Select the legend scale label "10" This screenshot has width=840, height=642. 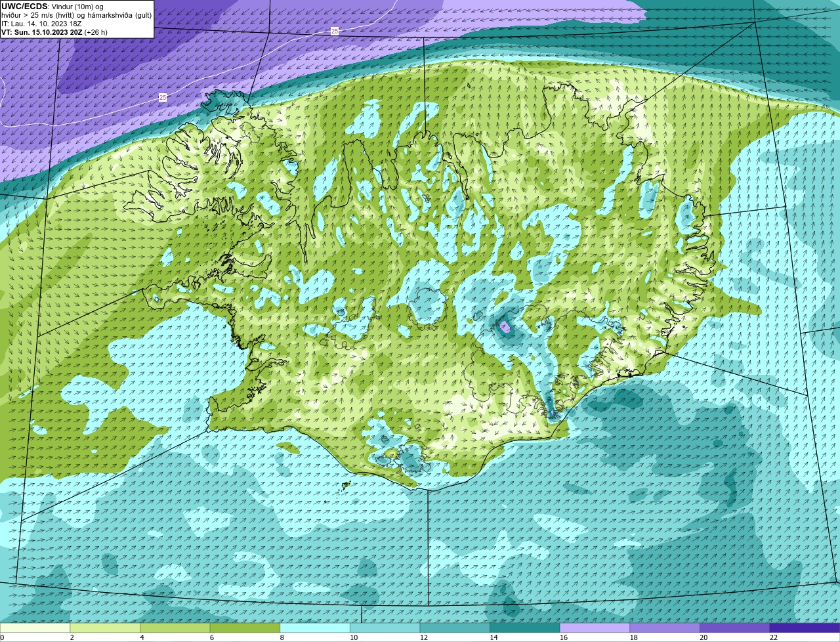pyautogui.click(x=354, y=637)
